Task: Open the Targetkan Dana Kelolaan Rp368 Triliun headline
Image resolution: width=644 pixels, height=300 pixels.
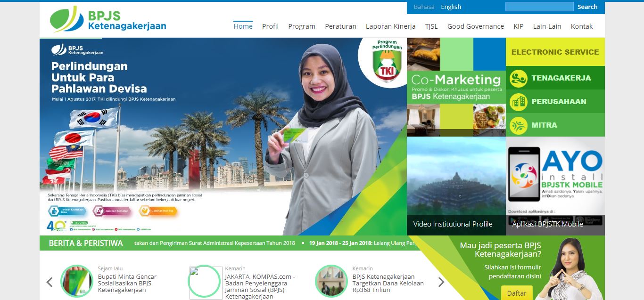Action: tap(388, 284)
